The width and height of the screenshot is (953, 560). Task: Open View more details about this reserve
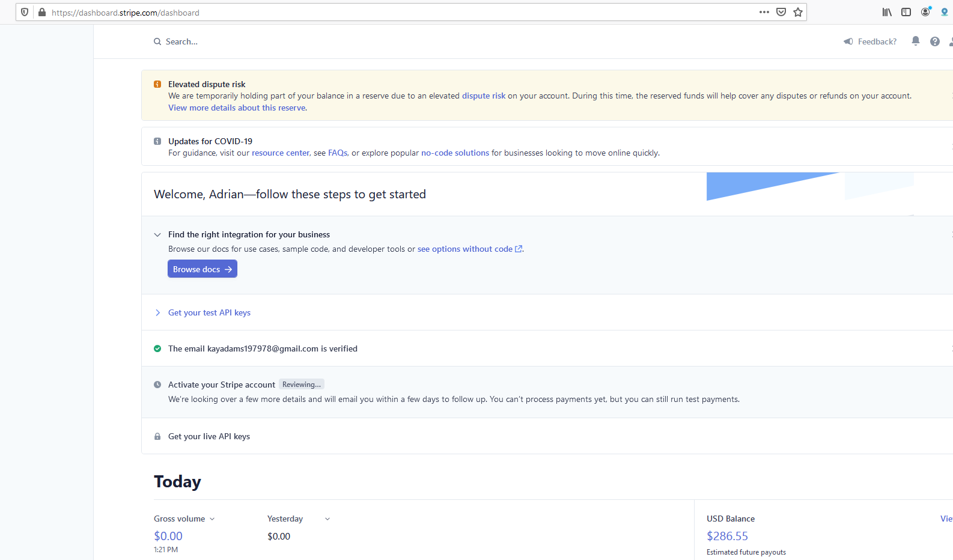click(x=237, y=108)
